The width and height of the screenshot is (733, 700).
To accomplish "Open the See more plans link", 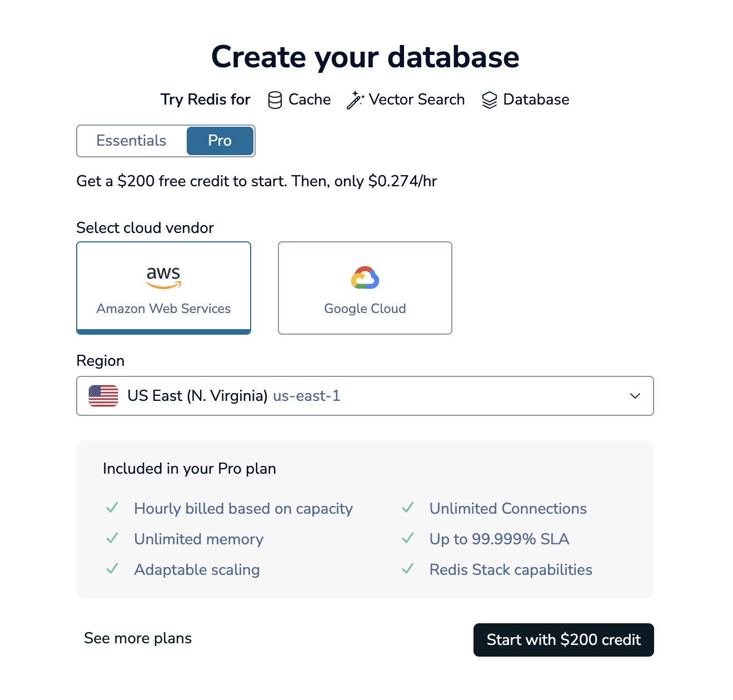I will 138,638.
